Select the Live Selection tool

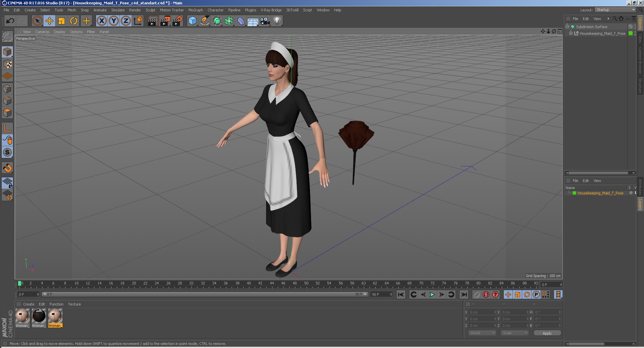(x=37, y=21)
